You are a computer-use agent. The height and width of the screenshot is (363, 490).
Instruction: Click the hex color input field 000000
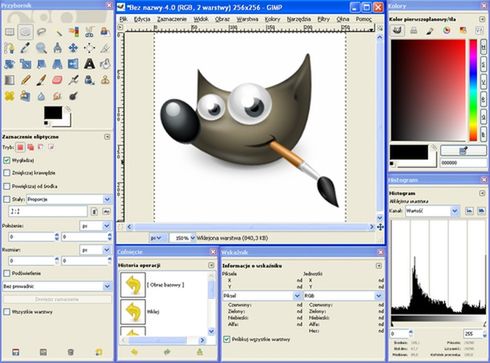tap(463, 163)
